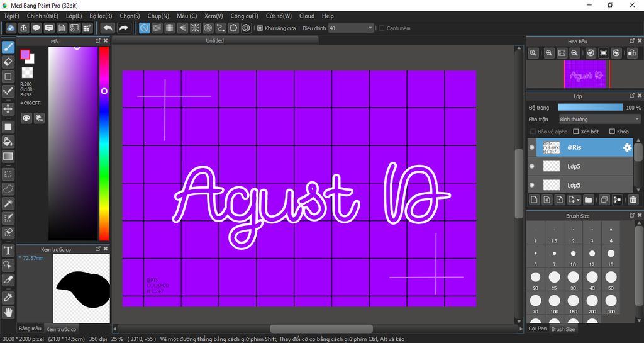Click the rainbow hue slider bar
The image size is (644, 343).
104,143
